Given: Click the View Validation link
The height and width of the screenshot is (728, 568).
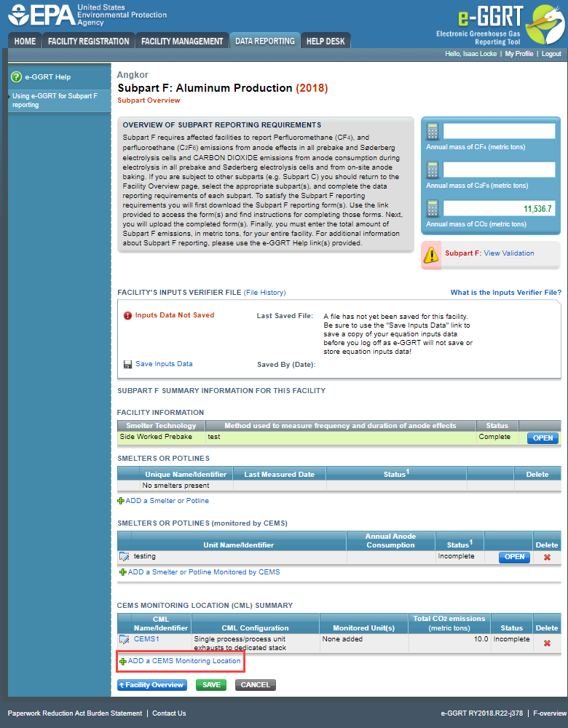Looking at the screenshot, I should (509, 253).
